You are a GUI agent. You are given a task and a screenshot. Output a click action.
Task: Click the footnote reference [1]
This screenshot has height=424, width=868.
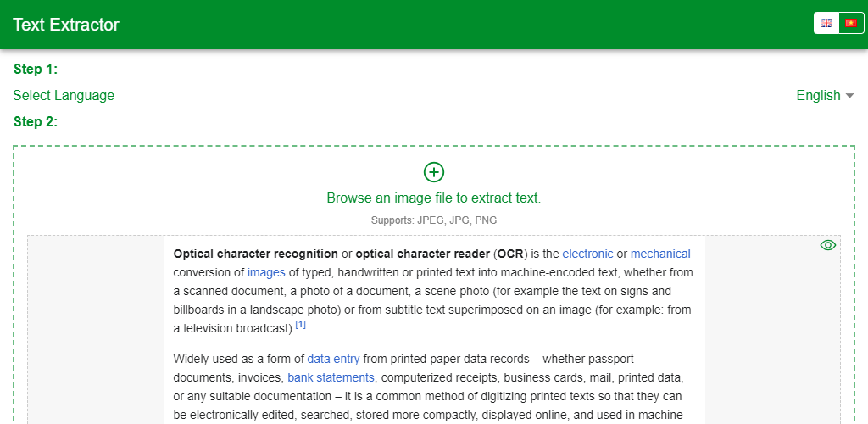(x=301, y=325)
